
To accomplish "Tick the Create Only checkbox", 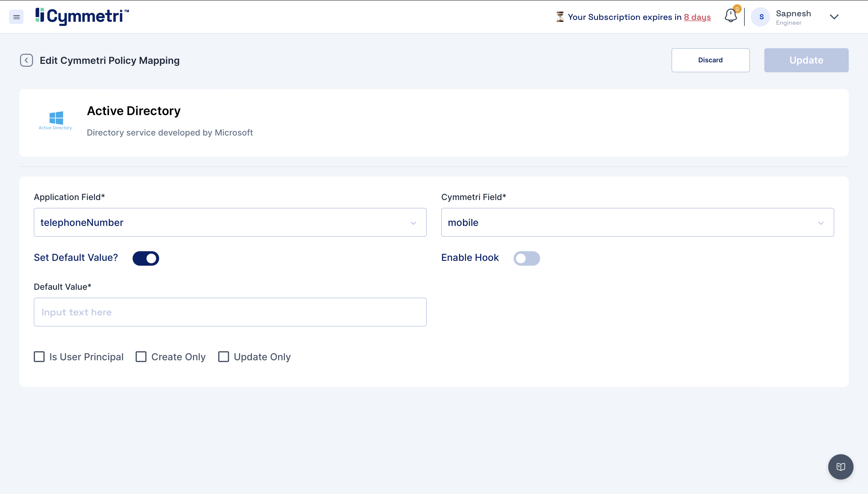I will point(141,357).
